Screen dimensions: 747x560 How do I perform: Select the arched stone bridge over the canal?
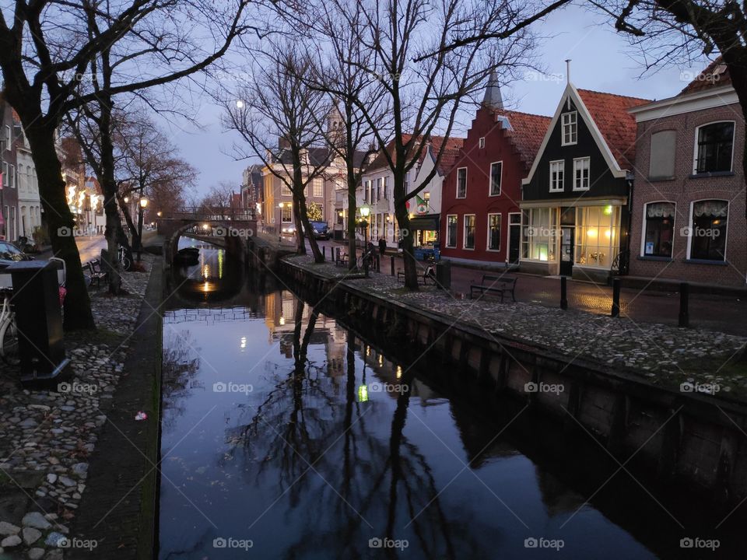point(207,224)
